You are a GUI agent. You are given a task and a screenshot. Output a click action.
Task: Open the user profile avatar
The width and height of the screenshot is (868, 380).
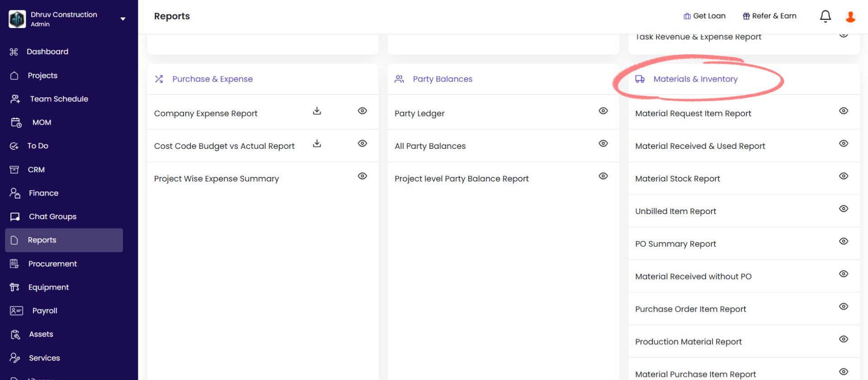[x=850, y=17]
